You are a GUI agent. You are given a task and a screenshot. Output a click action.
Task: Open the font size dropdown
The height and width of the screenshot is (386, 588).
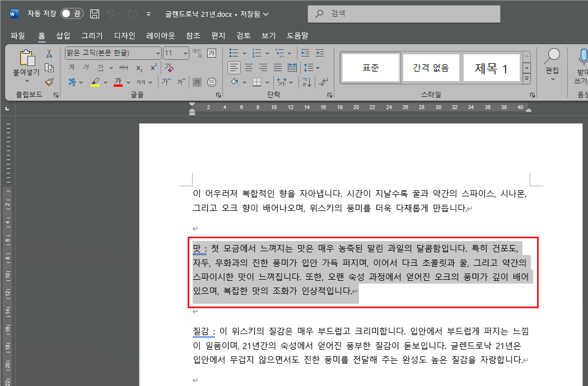pos(185,53)
